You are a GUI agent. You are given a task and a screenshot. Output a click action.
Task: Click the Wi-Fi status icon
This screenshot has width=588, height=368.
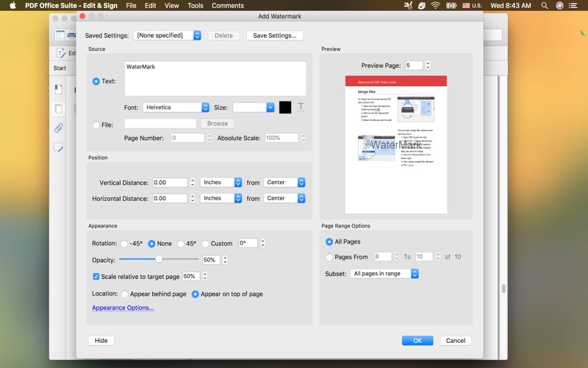(x=435, y=5)
